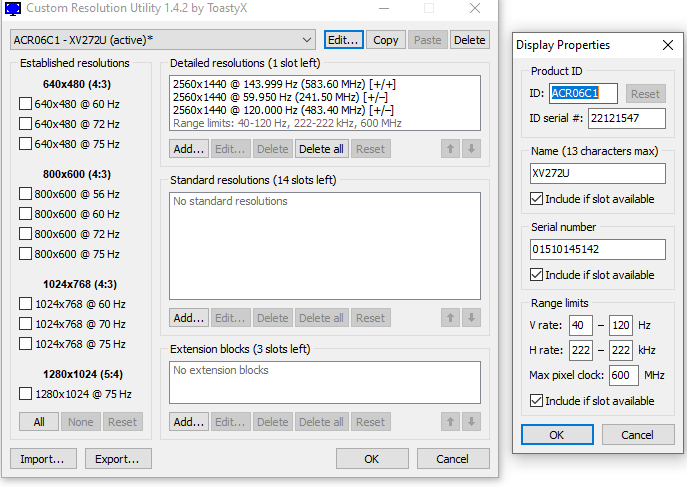This screenshot has width=687, height=487.
Task: Select the 2560x1440 @ 59.950 Hz entry
Action: pos(280,97)
